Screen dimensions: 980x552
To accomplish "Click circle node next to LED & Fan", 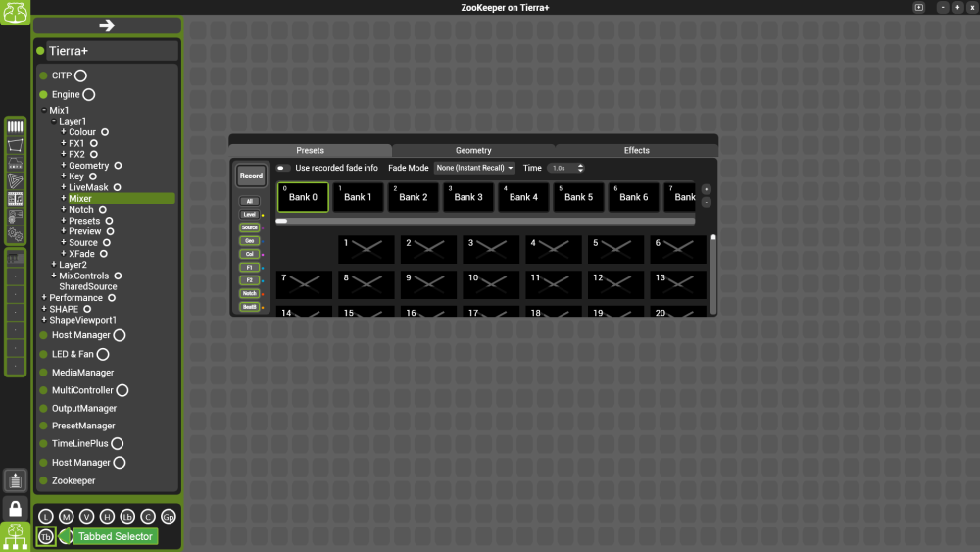I will click(103, 355).
